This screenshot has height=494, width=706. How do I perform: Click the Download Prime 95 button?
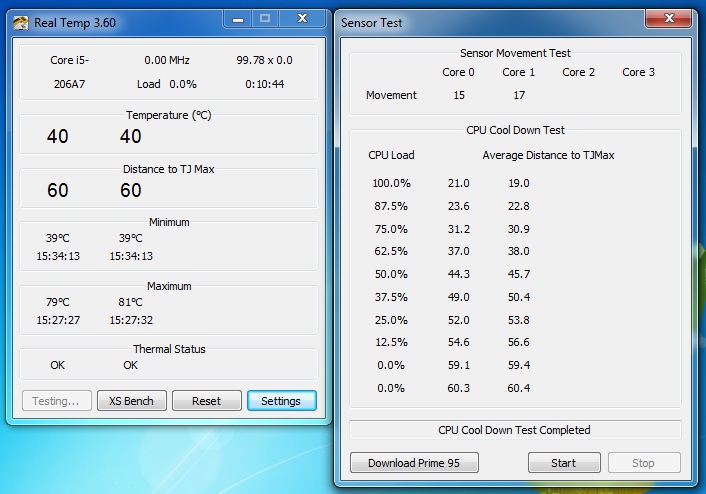(x=414, y=463)
